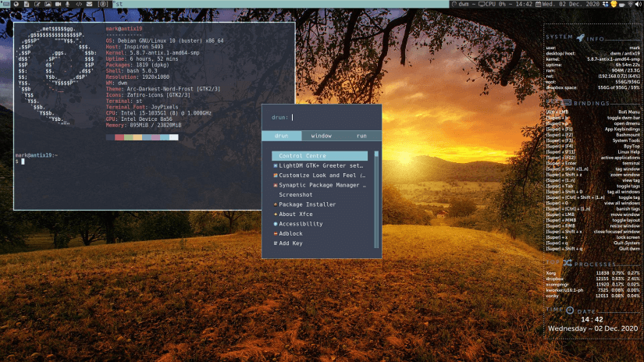The height and width of the screenshot is (362, 644).
Task: Click the shuffle icon by Top Processes
Action: point(568,263)
